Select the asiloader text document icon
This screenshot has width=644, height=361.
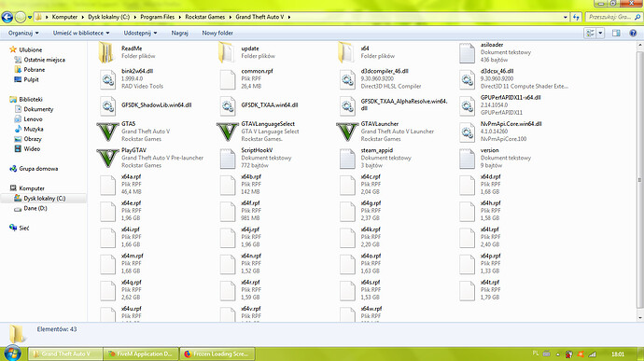pyautogui.click(x=467, y=53)
